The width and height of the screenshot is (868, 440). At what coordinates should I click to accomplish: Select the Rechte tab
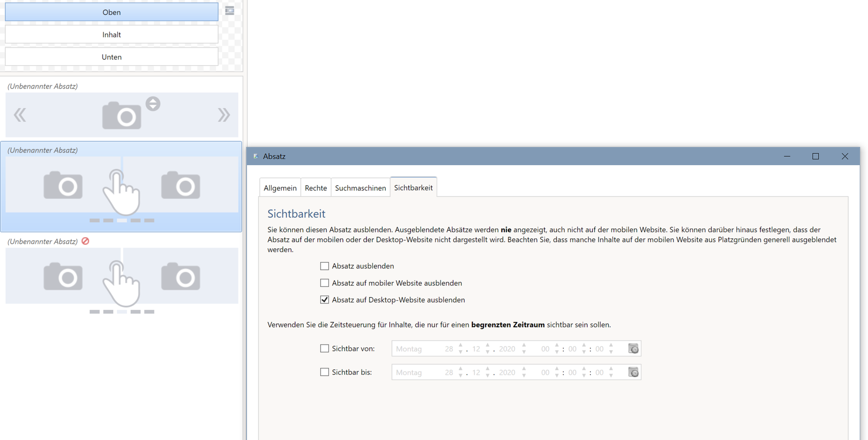[316, 188]
